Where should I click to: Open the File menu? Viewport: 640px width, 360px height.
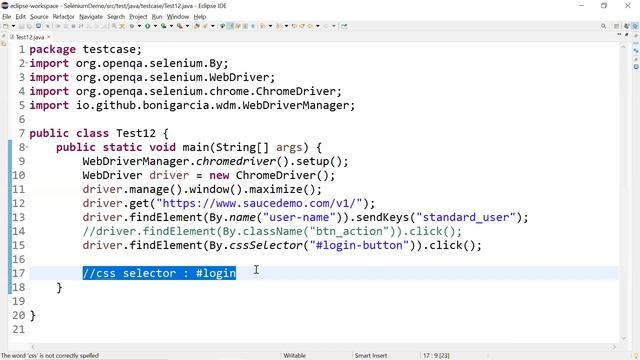click(7, 17)
